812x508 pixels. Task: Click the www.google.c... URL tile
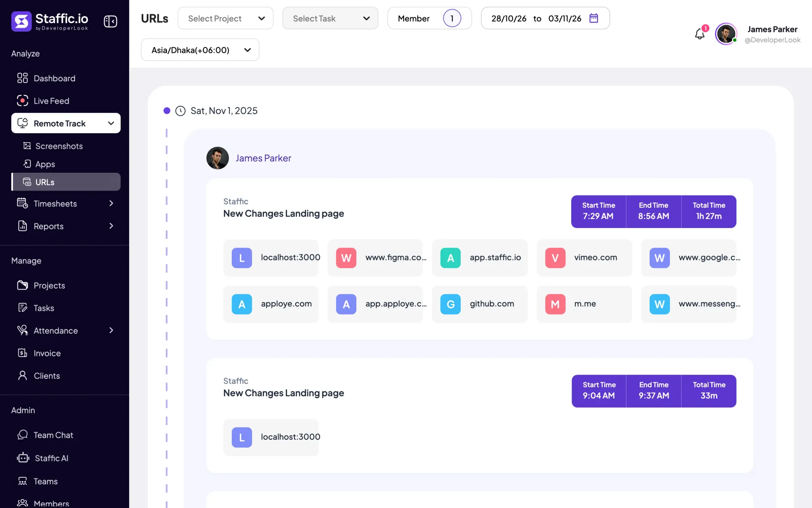689,258
